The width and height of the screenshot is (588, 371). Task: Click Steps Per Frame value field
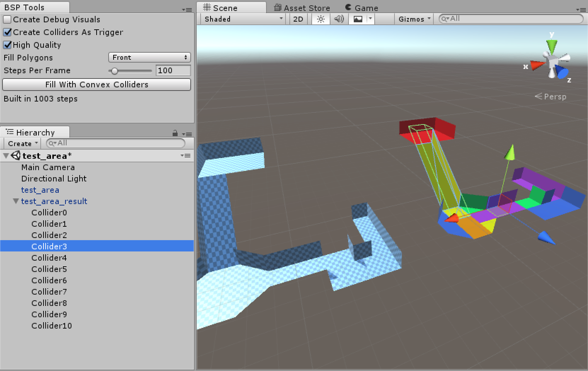click(173, 70)
